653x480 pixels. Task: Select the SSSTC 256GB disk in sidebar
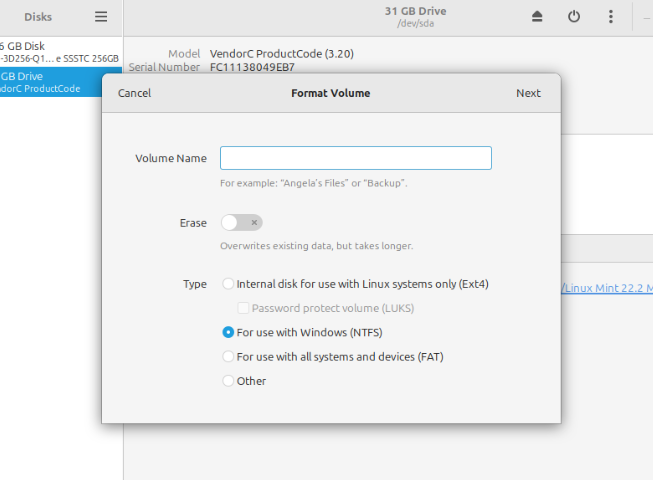coord(60,52)
